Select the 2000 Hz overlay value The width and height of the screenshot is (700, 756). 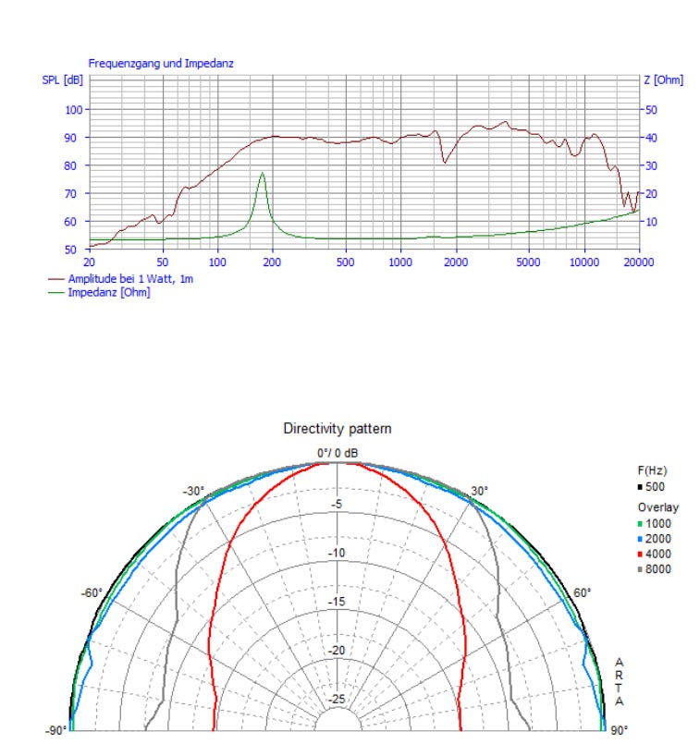pos(658,539)
